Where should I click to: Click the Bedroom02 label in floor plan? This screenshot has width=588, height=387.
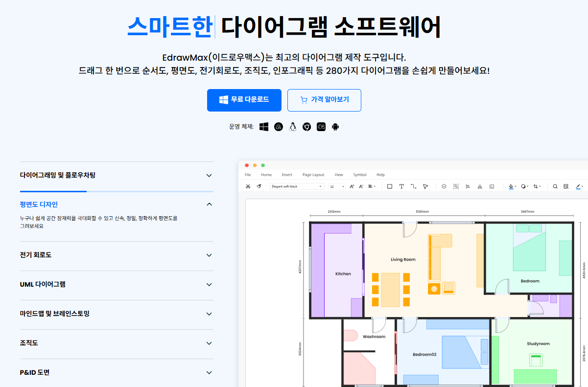pos(424,354)
